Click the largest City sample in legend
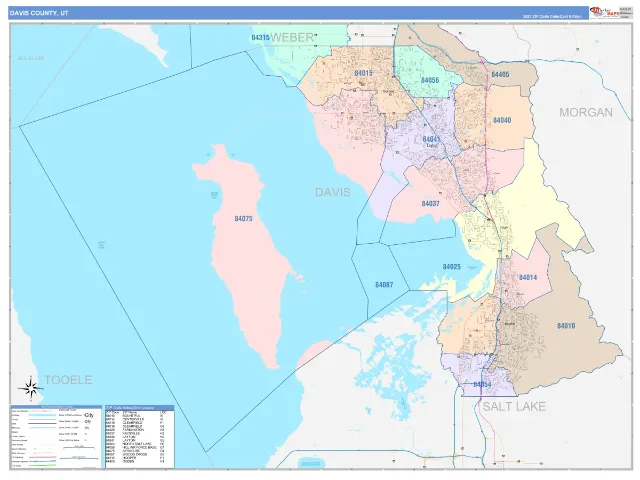 tap(89, 415)
